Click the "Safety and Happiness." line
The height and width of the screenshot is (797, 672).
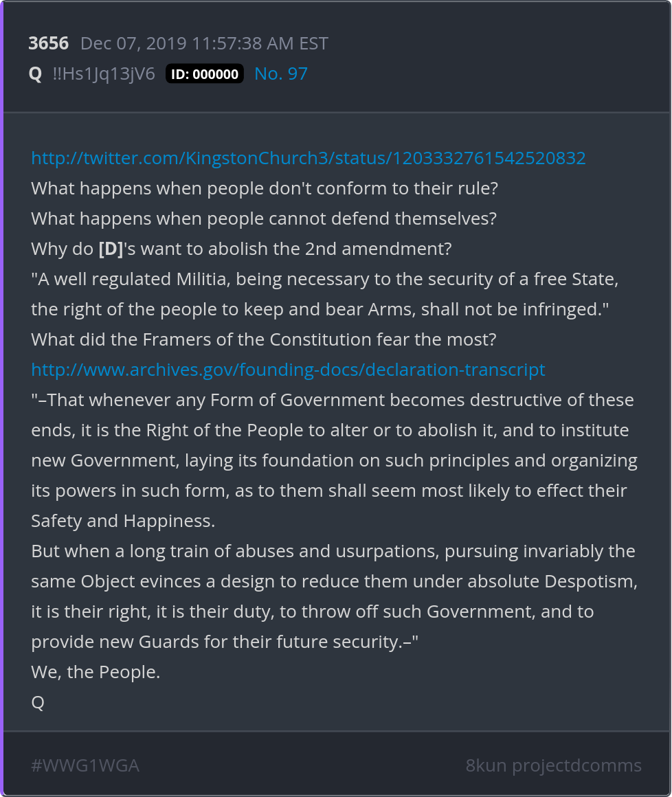click(x=123, y=521)
